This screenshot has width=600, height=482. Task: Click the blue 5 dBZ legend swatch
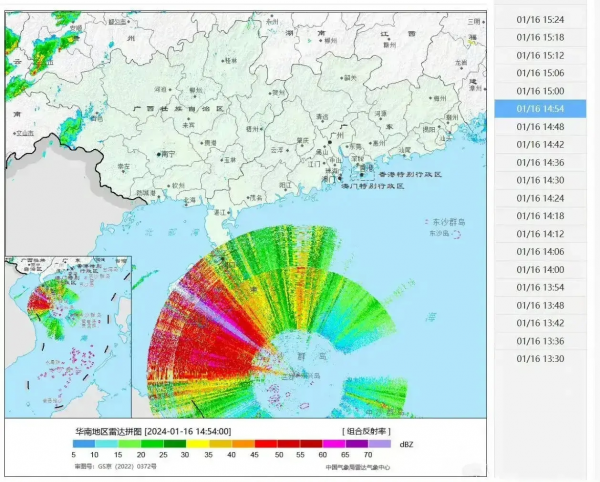pos(84,443)
